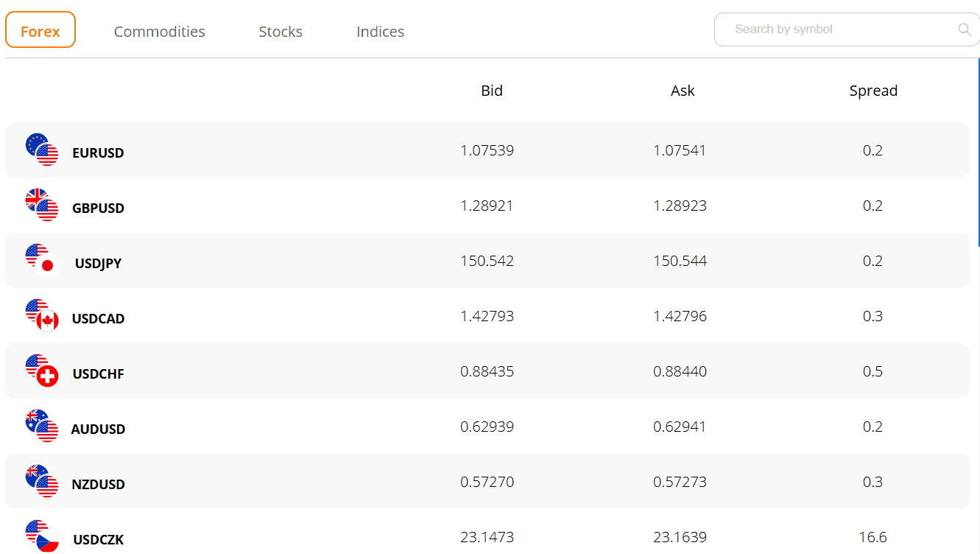The width and height of the screenshot is (980, 554).
Task: Open the USDJPY symbol label
Action: [x=98, y=264]
